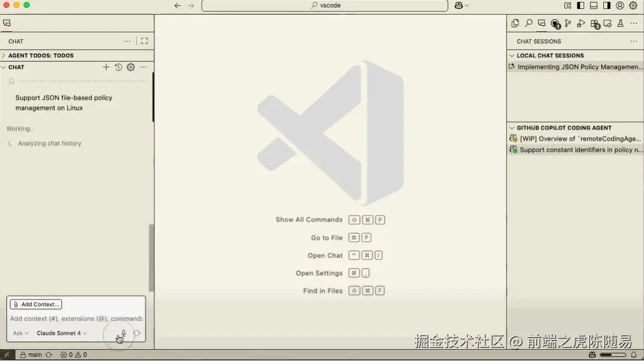The height and width of the screenshot is (361, 644).
Task: Click Copilot status icon in status bar
Action: click(592, 355)
